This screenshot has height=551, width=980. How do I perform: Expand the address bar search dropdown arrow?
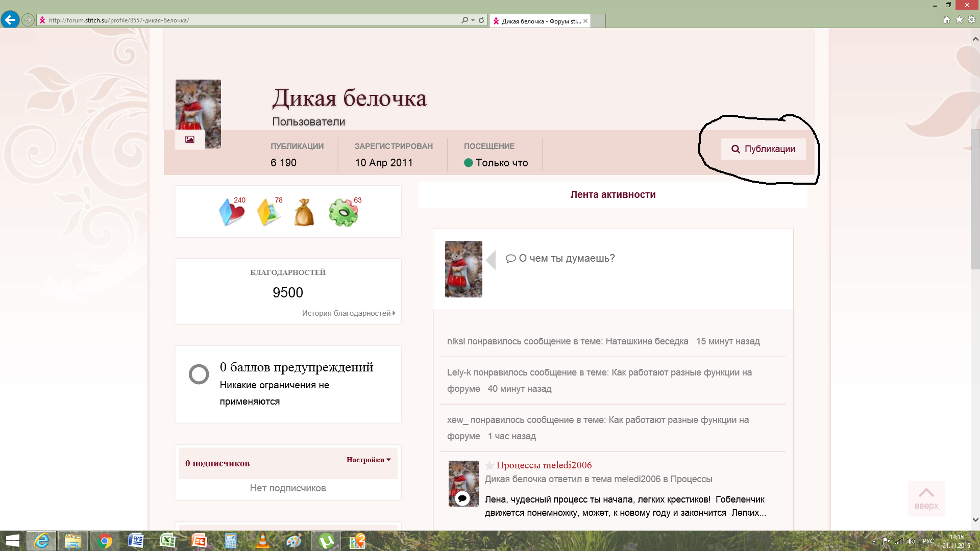tap(473, 20)
